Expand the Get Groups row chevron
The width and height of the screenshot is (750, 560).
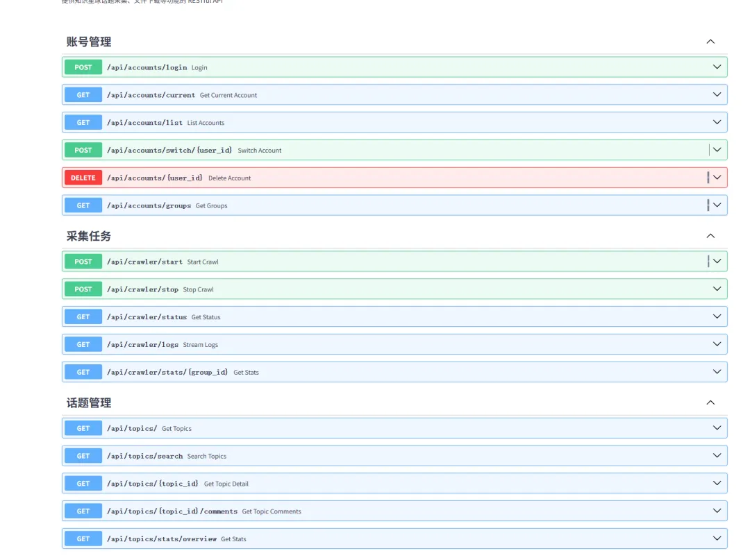[x=717, y=205]
